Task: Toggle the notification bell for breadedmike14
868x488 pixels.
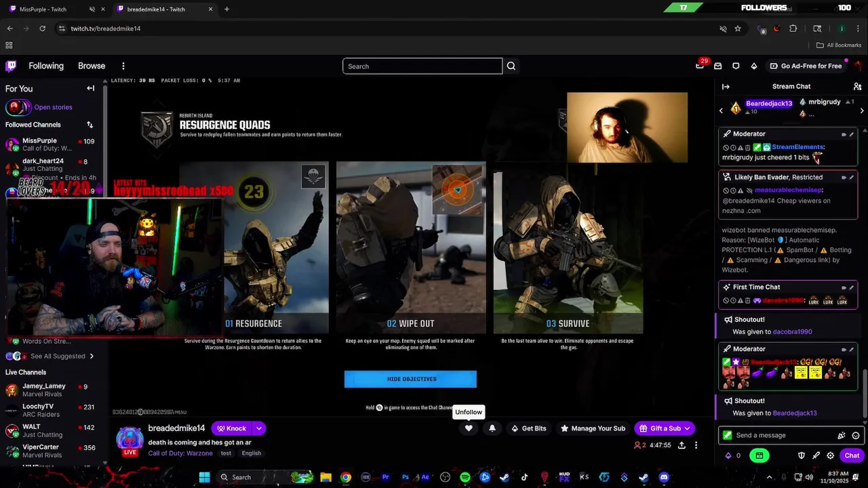Action: click(x=492, y=428)
